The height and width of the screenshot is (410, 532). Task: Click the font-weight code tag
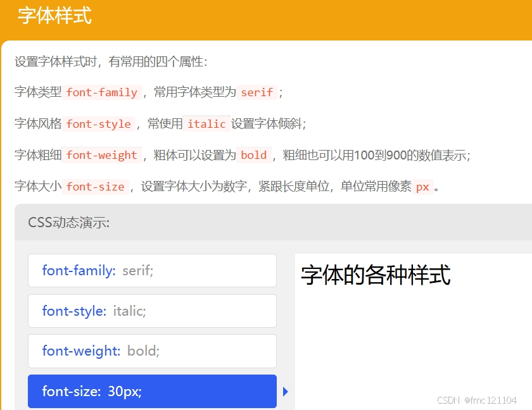[x=101, y=155]
